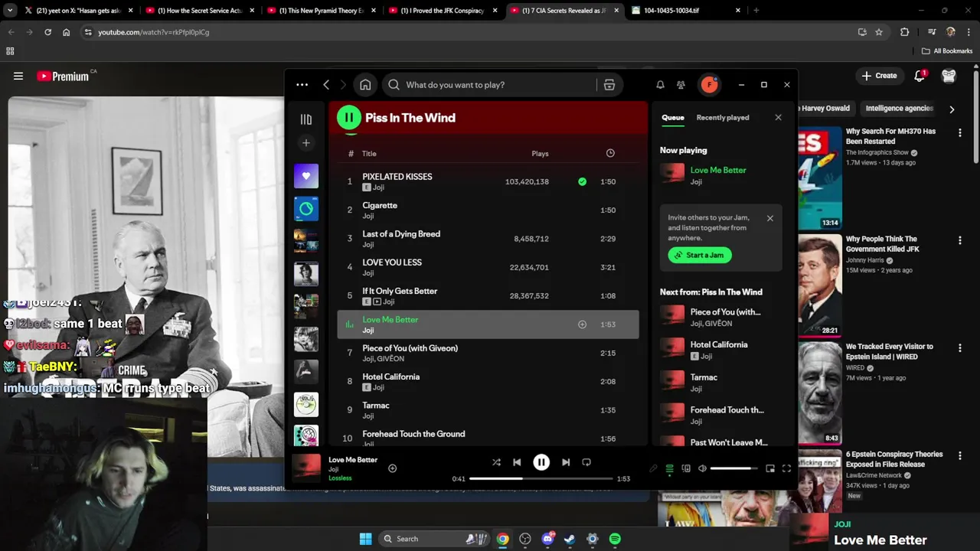Image resolution: width=980 pixels, height=551 pixels.
Task: Reload the YouTube page
Action: click(x=47, y=32)
